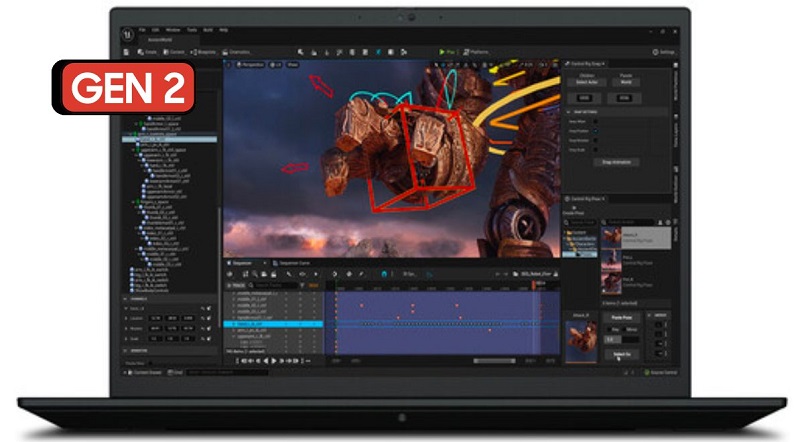The height and width of the screenshot is (442, 800).
Task: Click the Select Actor button
Action: point(587,82)
